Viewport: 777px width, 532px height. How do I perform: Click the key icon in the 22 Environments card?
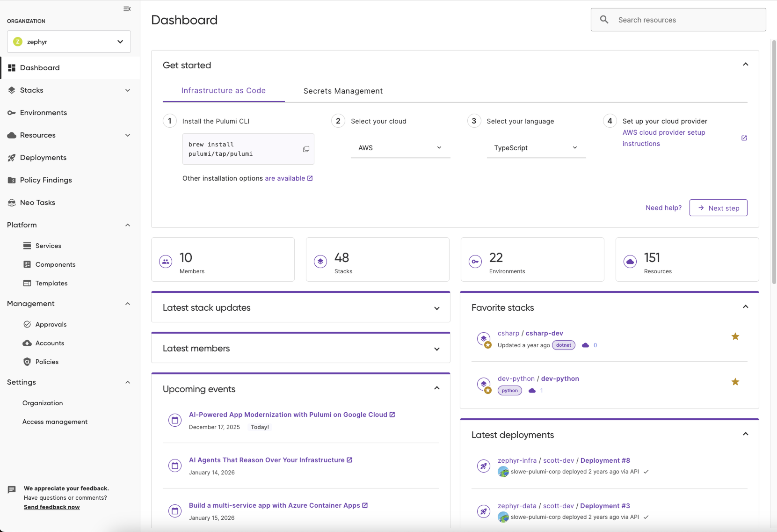coord(475,262)
